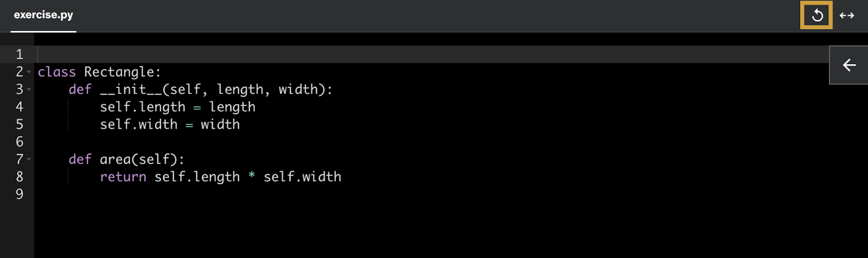Click line number 4 in the gutter
The height and width of the screenshot is (258, 868).
20,107
